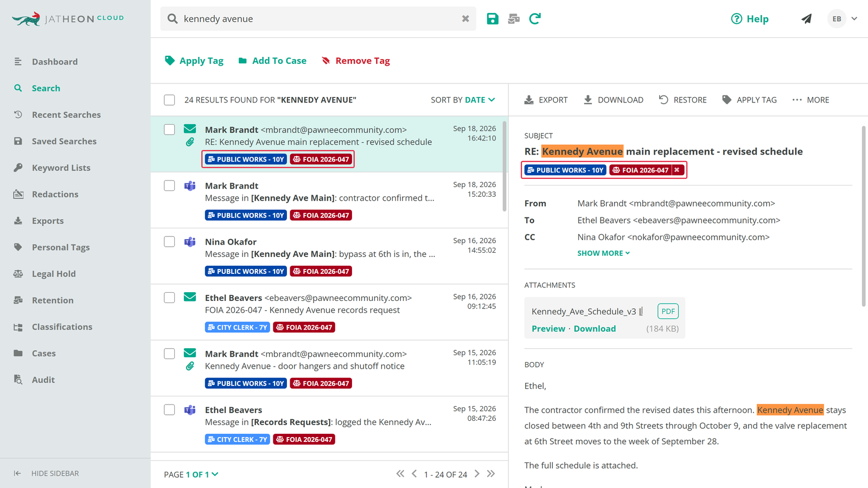The width and height of the screenshot is (868, 488).
Task: Check the contractor confirmed message result
Action: [170, 186]
